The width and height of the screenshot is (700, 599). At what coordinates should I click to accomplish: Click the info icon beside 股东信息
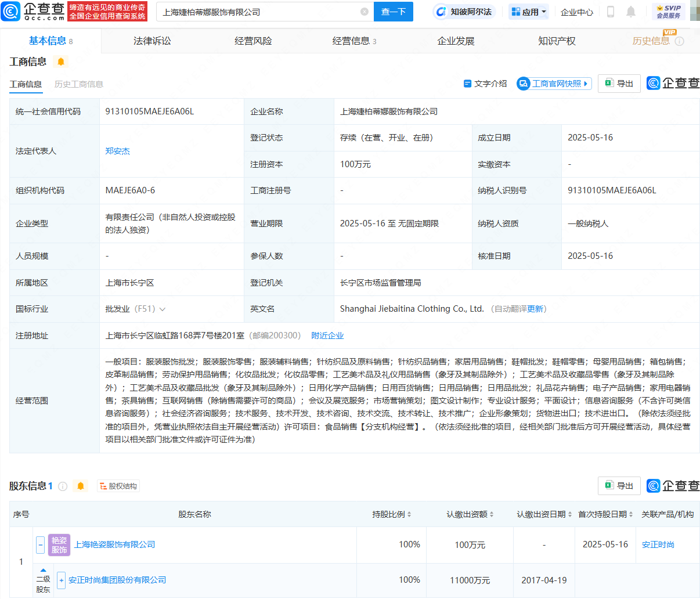click(63, 486)
